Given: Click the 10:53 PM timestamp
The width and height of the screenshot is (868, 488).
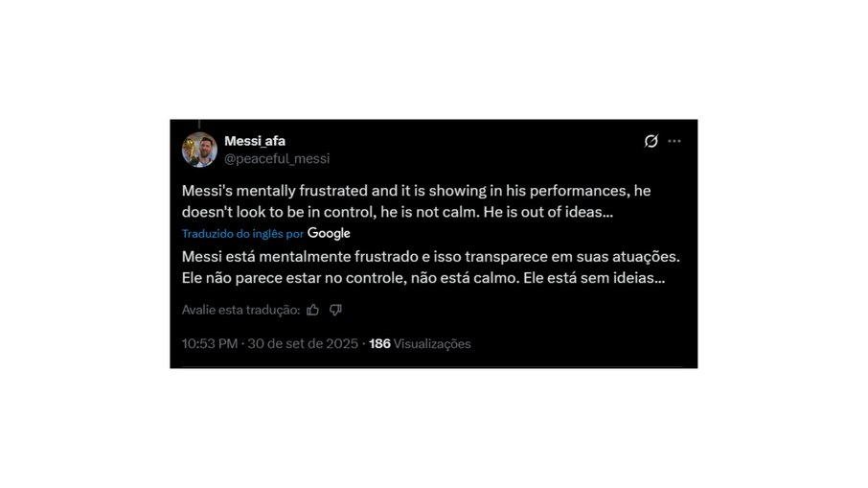Looking at the screenshot, I should click(209, 343).
